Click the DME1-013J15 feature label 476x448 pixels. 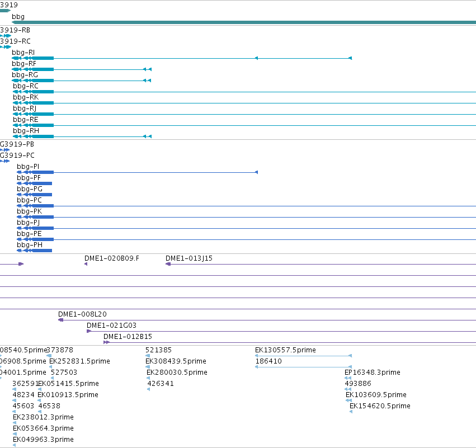(189, 258)
